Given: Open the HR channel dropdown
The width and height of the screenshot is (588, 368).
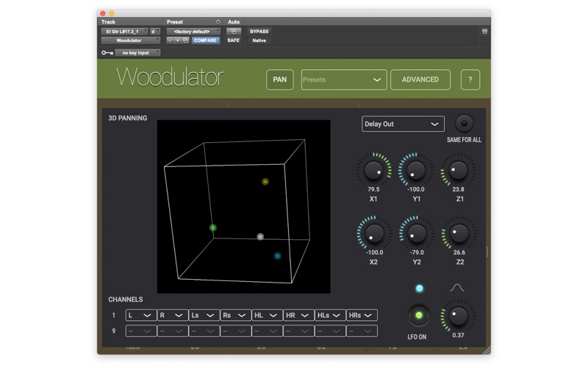Looking at the screenshot, I should (x=298, y=316).
